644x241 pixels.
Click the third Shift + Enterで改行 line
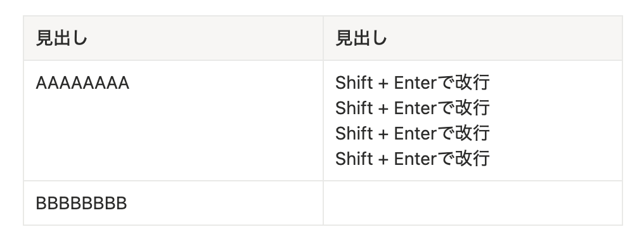(413, 134)
